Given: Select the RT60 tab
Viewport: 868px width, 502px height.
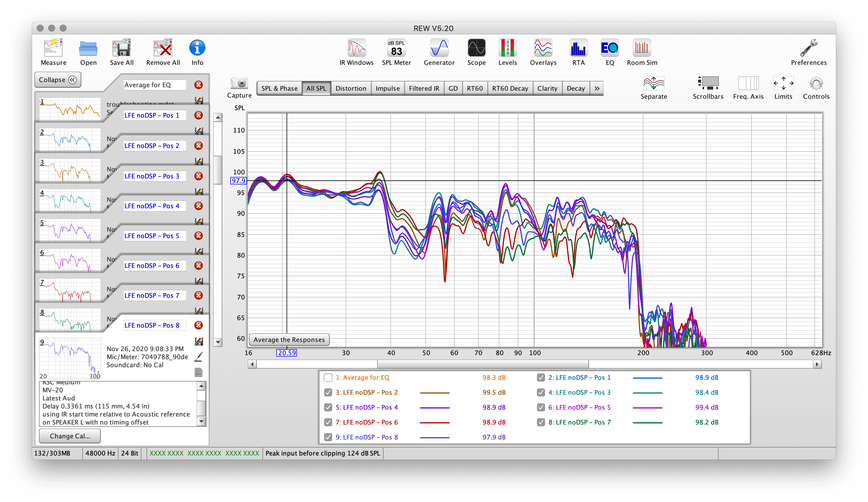Looking at the screenshot, I should coord(475,89).
